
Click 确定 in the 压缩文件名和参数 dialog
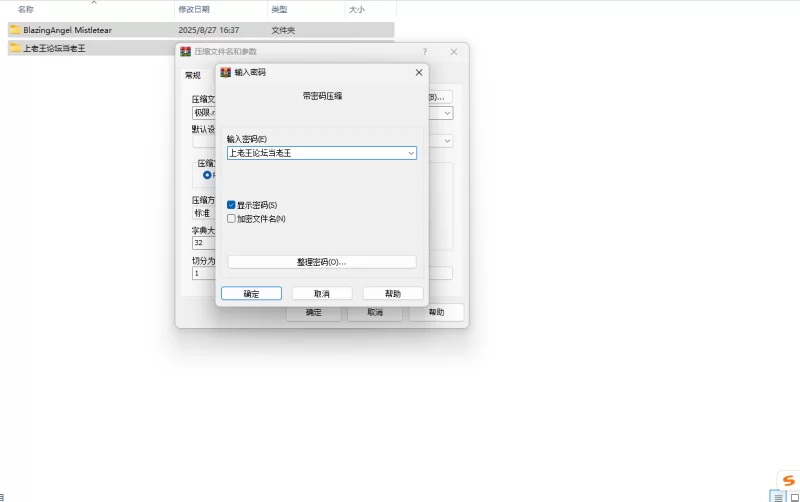coord(313,312)
